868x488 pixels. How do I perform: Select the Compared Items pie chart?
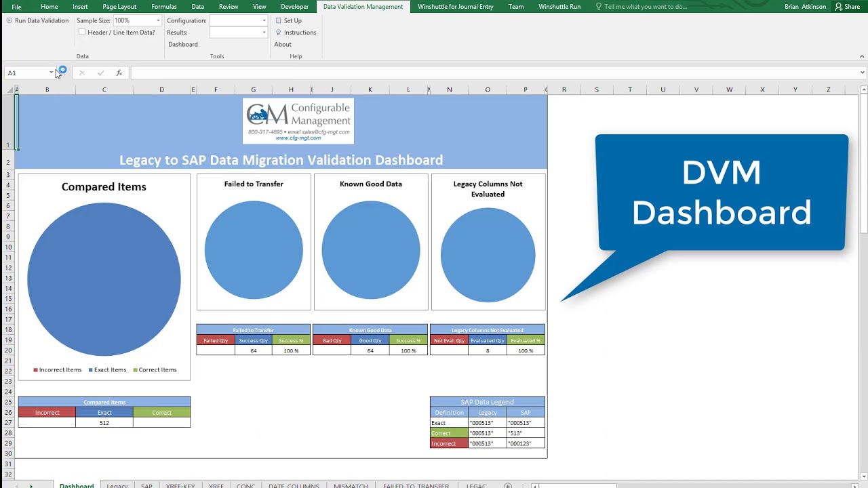104,279
